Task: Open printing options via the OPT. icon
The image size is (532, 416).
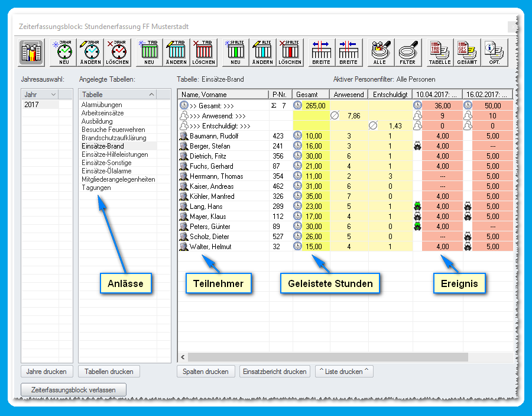Action: (495, 52)
